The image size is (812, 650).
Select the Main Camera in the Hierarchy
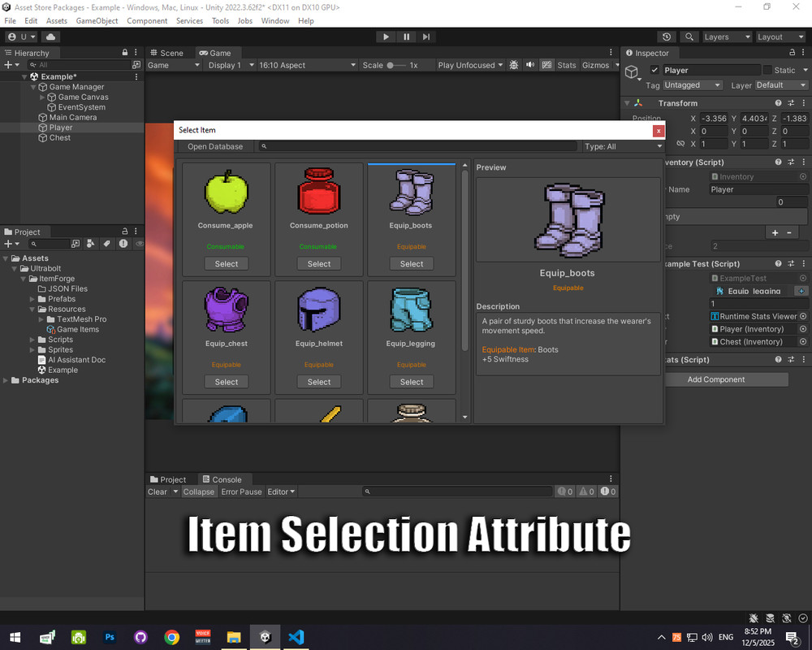pos(75,117)
